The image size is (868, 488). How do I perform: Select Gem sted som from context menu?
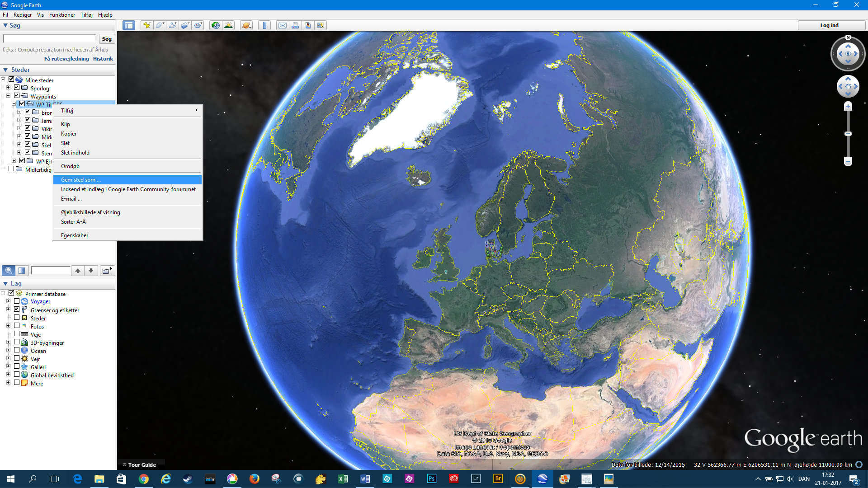click(x=127, y=179)
